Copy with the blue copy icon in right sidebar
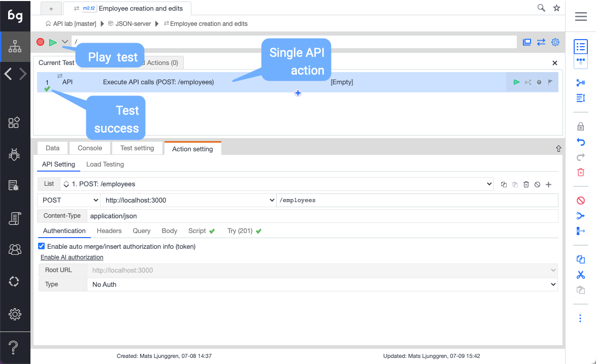 [581, 259]
